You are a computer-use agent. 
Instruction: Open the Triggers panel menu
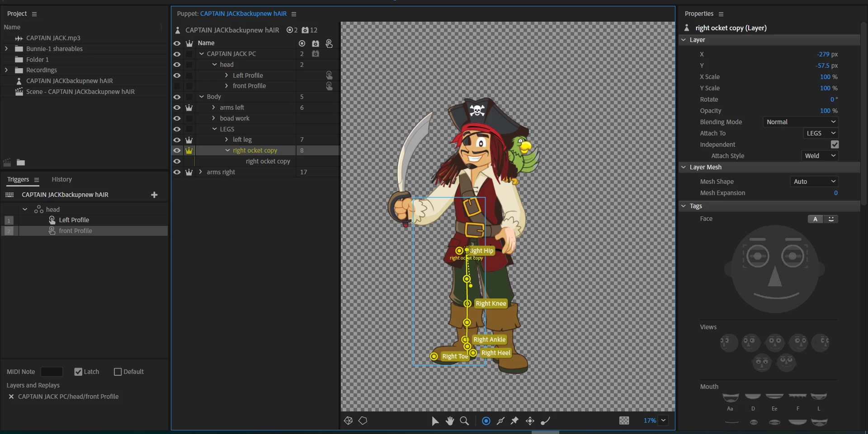tap(37, 180)
